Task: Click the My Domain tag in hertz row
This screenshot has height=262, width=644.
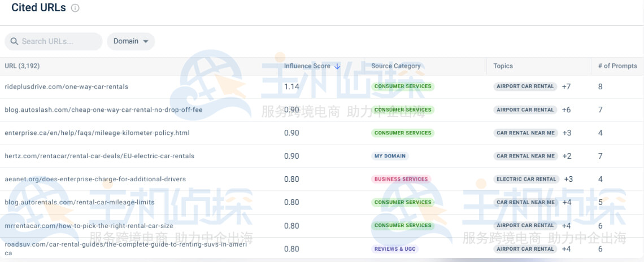Action: [x=390, y=156]
